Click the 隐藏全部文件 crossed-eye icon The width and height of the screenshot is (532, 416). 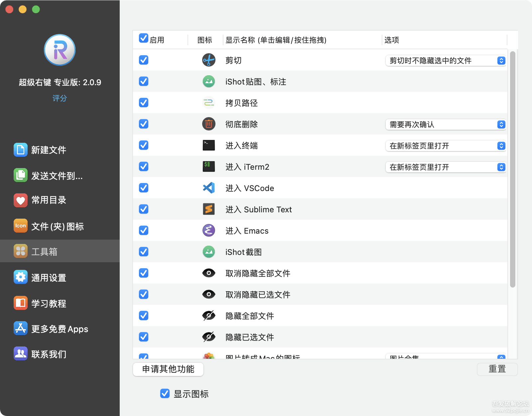(208, 316)
